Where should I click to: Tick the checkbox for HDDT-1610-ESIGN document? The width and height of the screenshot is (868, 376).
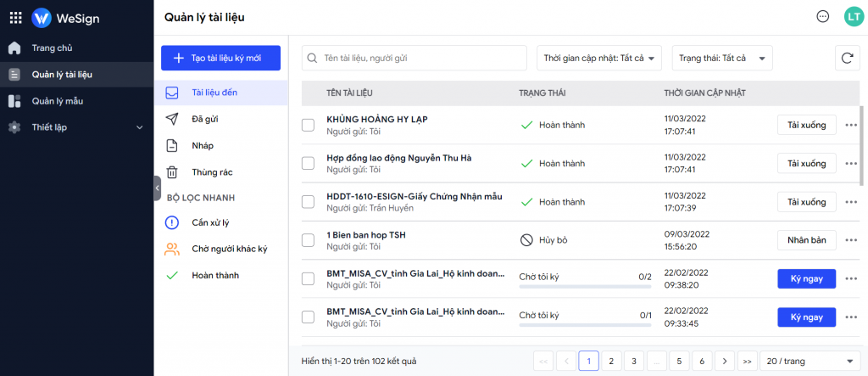[308, 202]
